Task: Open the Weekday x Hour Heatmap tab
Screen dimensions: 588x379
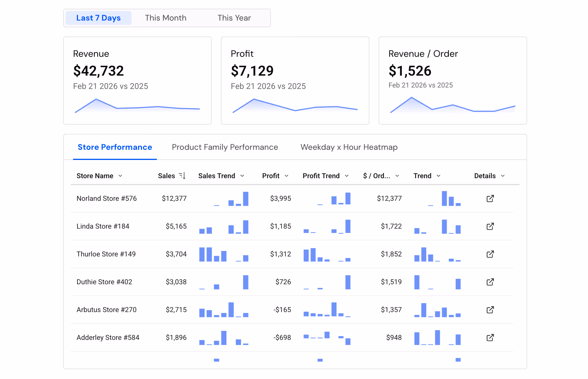Action: point(349,147)
